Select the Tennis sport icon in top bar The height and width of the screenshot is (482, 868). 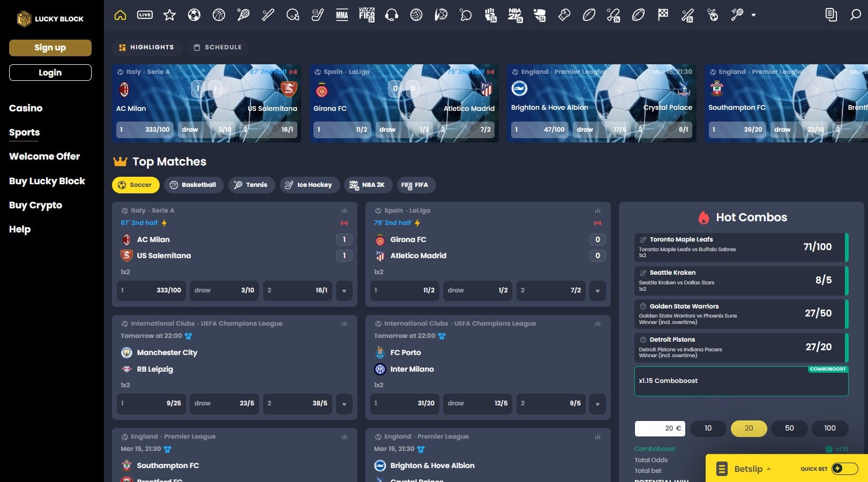click(243, 15)
